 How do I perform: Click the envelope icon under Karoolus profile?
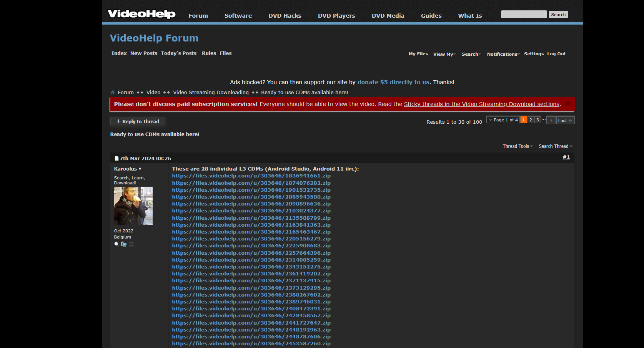coord(131,244)
